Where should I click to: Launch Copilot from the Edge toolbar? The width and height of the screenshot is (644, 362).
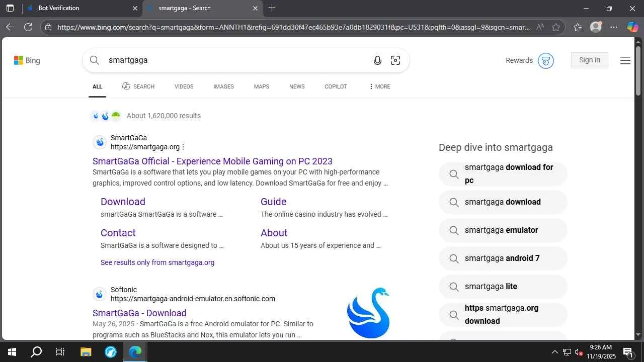click(x=632, y=27)
